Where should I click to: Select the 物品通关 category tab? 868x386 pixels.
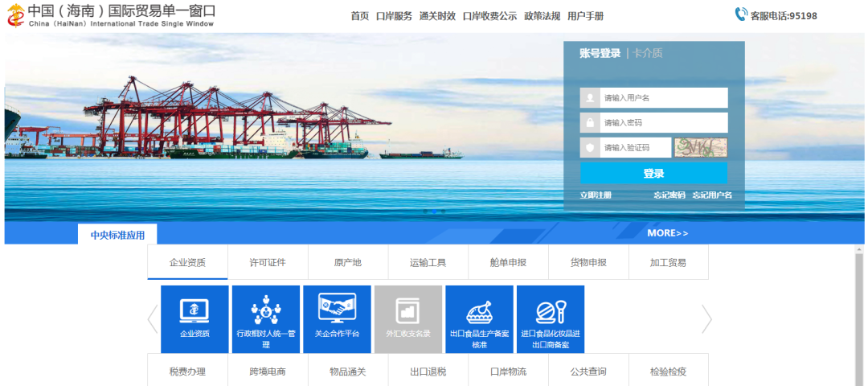(348, 371)
